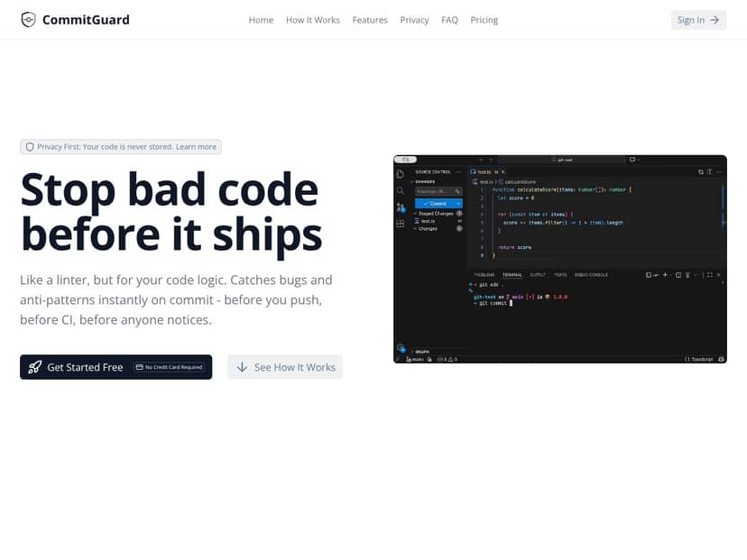Expand the GRAPH section above the status bar
The height and width of the screenshot is (560, 747).
click(420, 352)
